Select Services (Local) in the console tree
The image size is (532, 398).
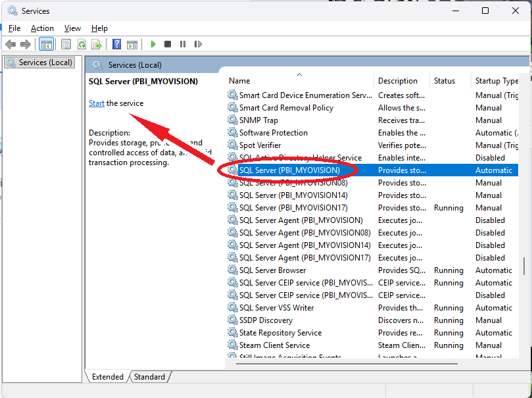click(x=39, y=62)
